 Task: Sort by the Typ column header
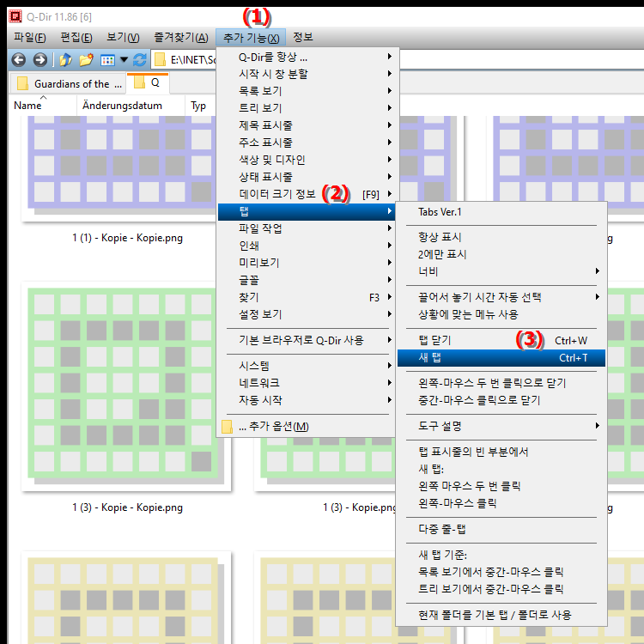click(200, 106)
